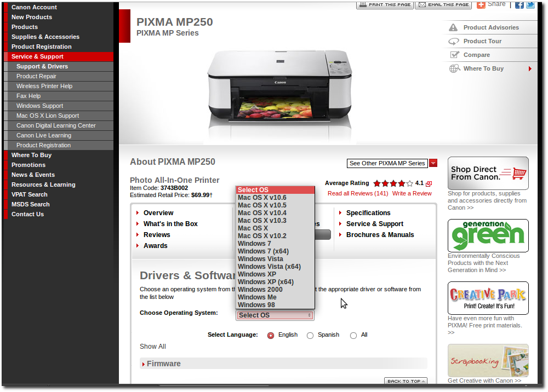Click the Facebook share icon
This screenshot has height=392, width=548.
(x=520, y=5)
